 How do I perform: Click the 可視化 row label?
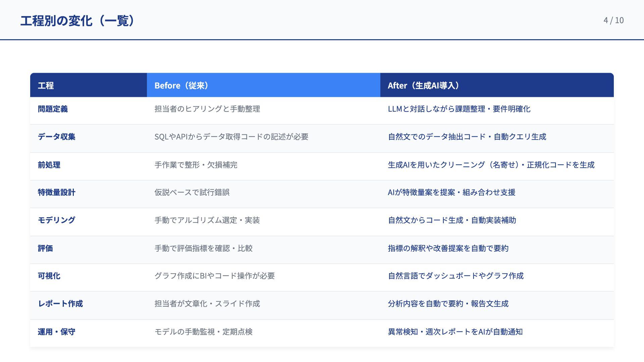49,276
